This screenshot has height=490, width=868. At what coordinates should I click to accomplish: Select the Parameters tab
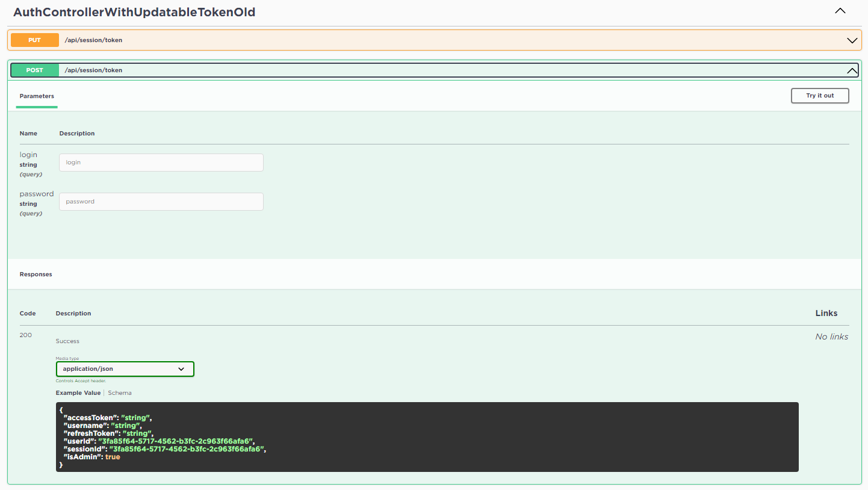tap(37, 96)
